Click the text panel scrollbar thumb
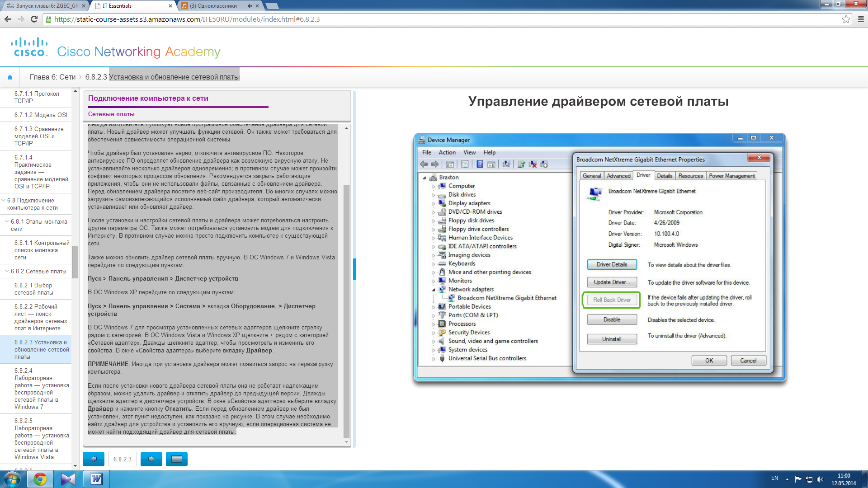 point(347,311)
